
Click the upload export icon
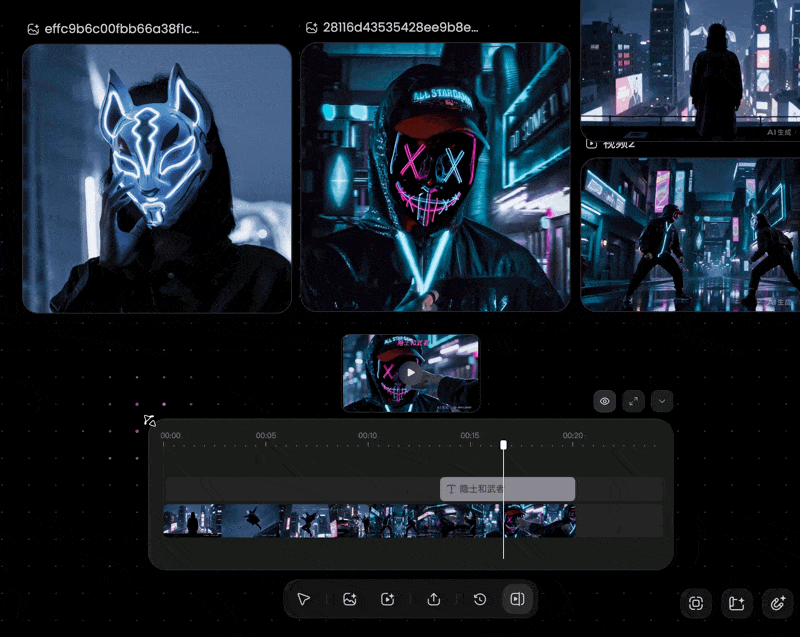click(434, 599)
